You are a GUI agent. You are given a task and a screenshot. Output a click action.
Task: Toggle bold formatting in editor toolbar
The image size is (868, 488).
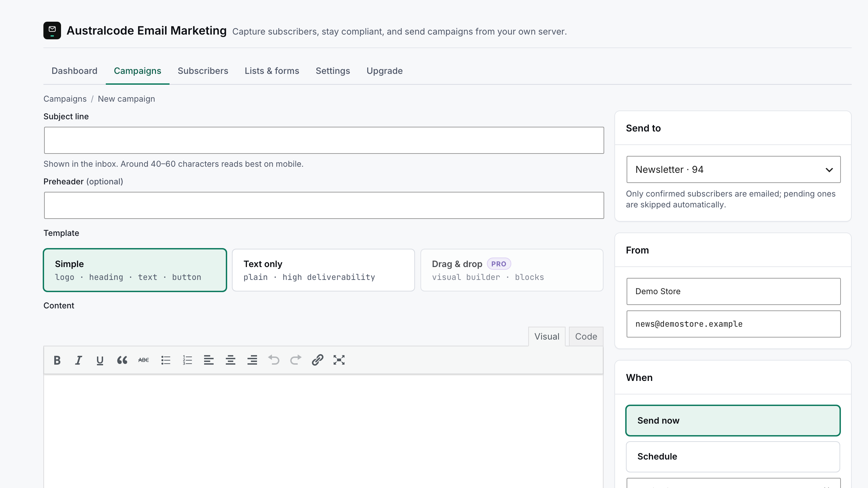(x=57, y=360)
